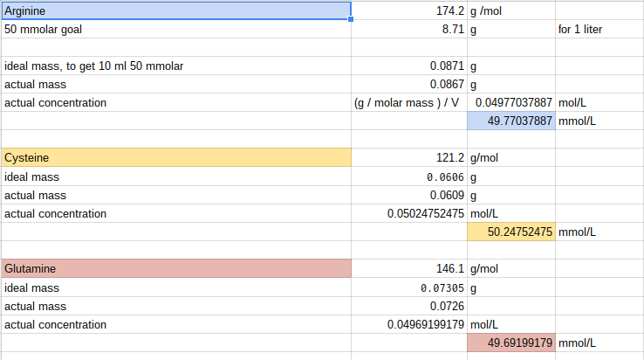Click the yellow Cysteine header cell

pos(175,158)
